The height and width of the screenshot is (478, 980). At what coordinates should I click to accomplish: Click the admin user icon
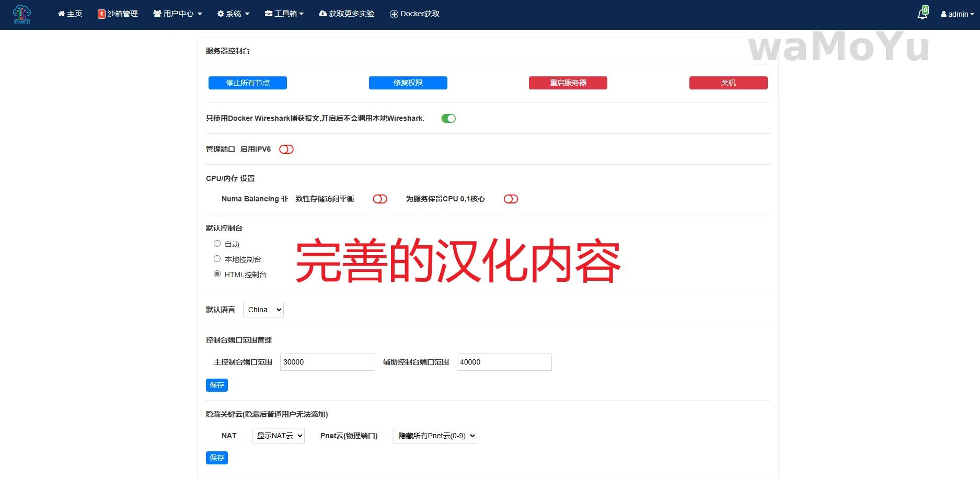coord(943,15)
